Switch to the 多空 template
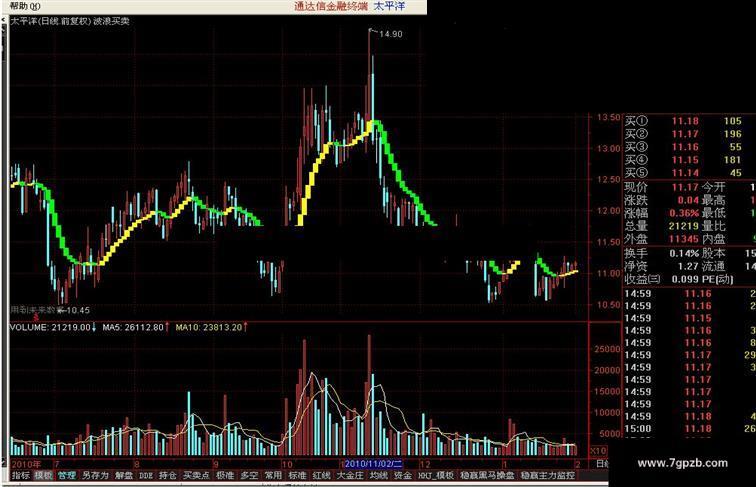This screenshot has height=487, width=756. (x=249, y=475)
